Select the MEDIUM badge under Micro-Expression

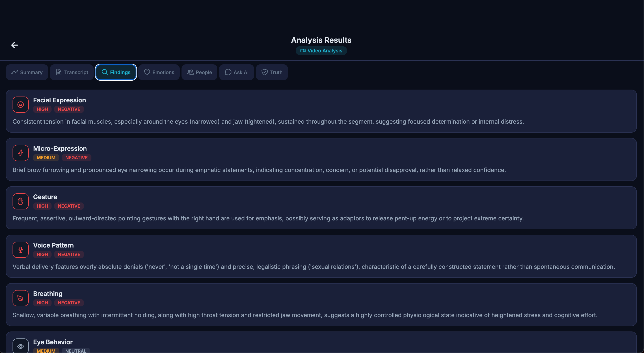coord(46,157)
